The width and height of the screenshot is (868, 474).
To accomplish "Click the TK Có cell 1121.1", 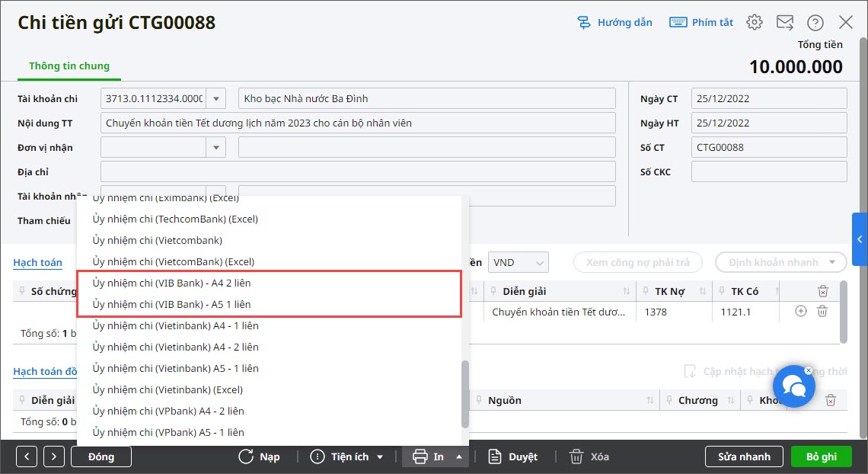I will pyautogui.click(x=745, y=312).
